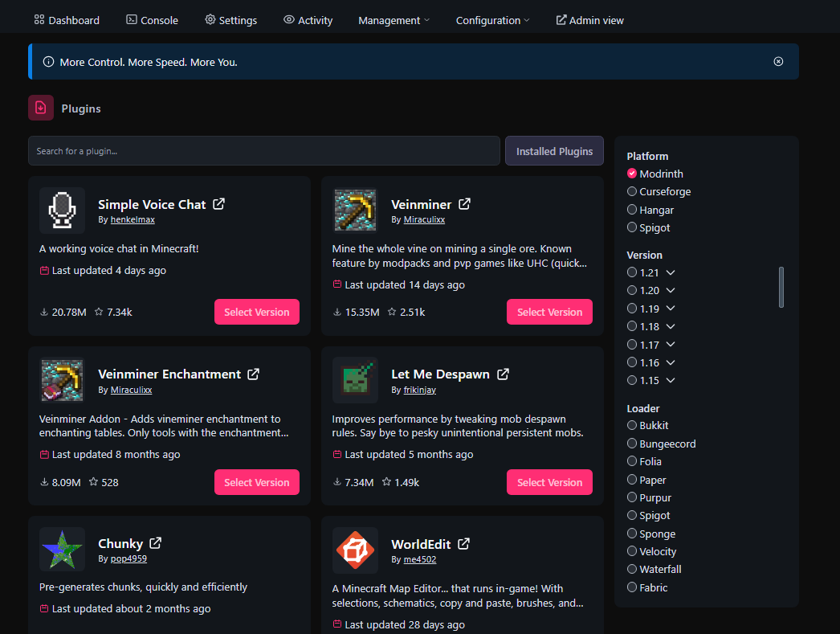The width and height of the screenshot is (840, 634).
Task: Select the Bukkit loader option
Action: point(632,425)
